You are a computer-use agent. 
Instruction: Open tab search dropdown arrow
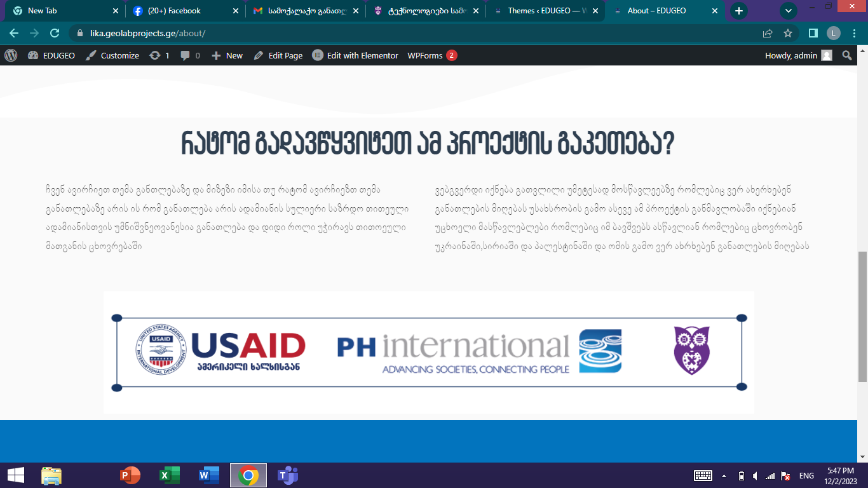pyautogui.click(x=789, y=11)
